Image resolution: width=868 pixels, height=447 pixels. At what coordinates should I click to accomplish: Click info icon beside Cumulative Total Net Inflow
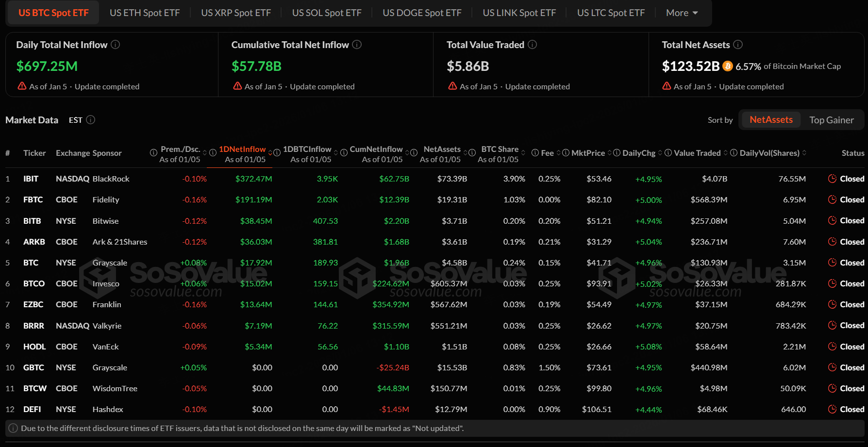(x=357, y=45)
